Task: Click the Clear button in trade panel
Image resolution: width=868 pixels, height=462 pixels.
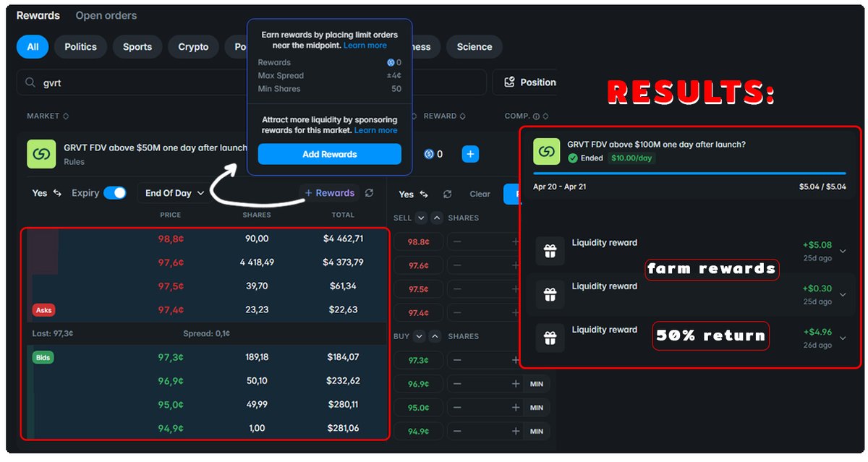Action: [x=480, y=194]
